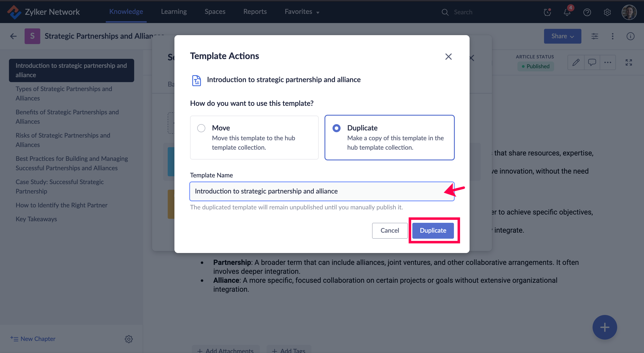644x353 pixels.
Task: Click the notifications bell icon
Action: pyautogui.click(x=567, y=12)
